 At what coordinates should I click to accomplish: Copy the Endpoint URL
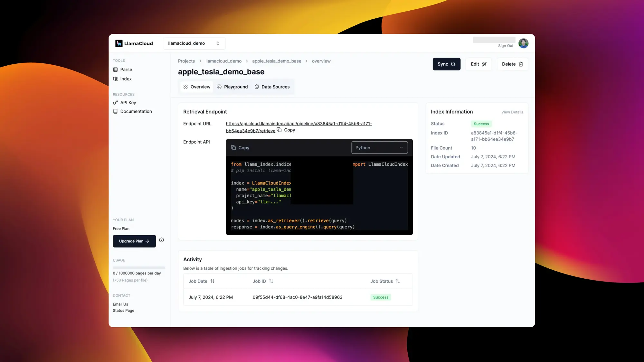[x=286, y=130]
